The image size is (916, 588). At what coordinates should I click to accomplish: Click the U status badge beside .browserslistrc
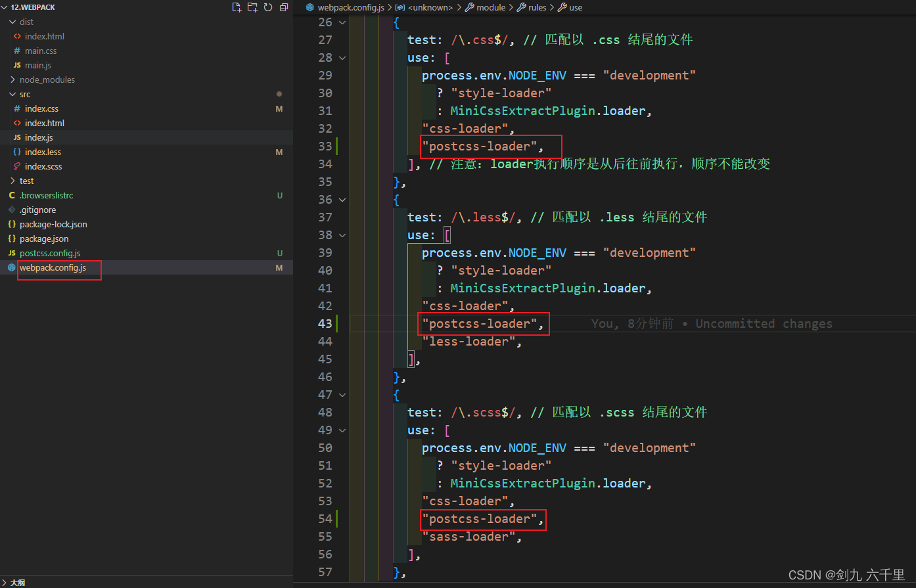pyautogui.click(x=280, y=195)
